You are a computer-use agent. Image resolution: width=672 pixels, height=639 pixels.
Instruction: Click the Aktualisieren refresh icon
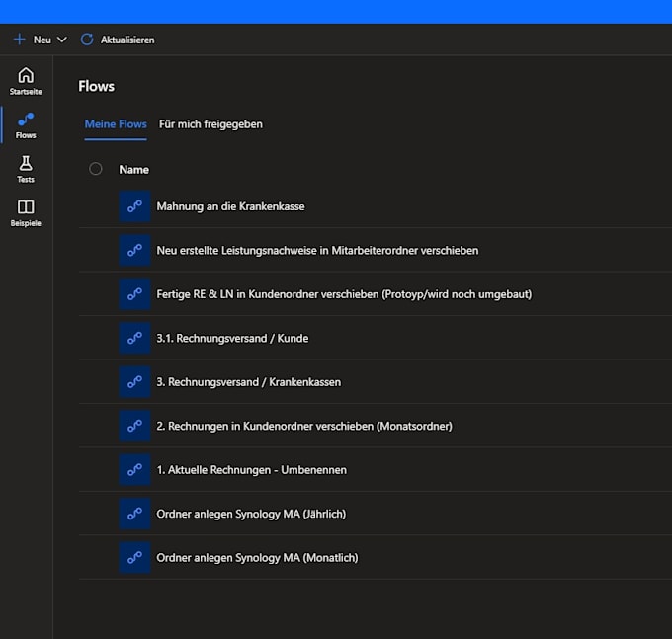click(87, 40)
